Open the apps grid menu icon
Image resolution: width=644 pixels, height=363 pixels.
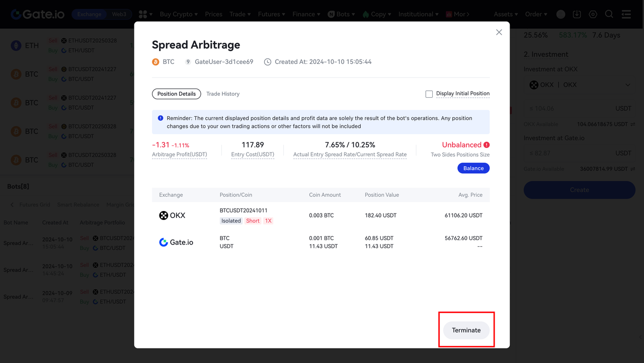[x=143, y=14]
